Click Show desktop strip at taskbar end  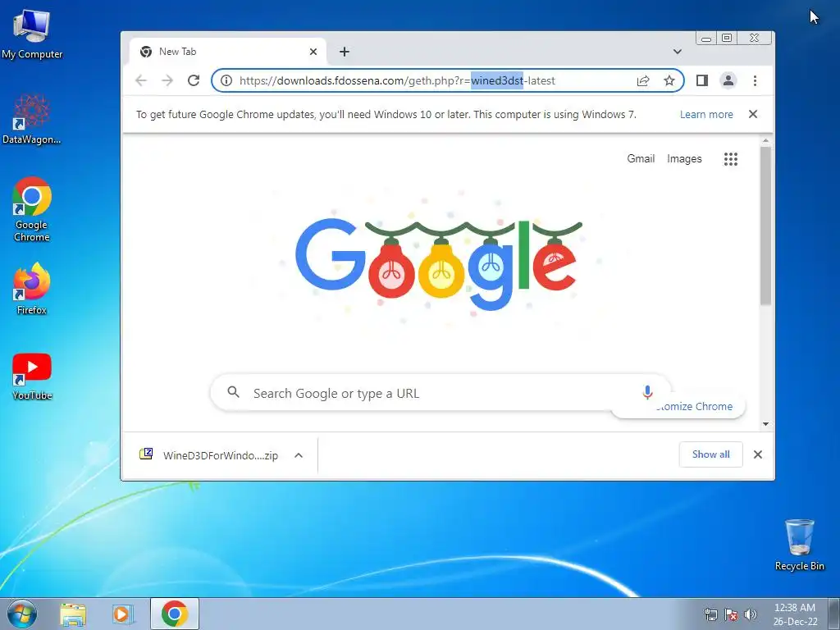[x=834, y=614]
